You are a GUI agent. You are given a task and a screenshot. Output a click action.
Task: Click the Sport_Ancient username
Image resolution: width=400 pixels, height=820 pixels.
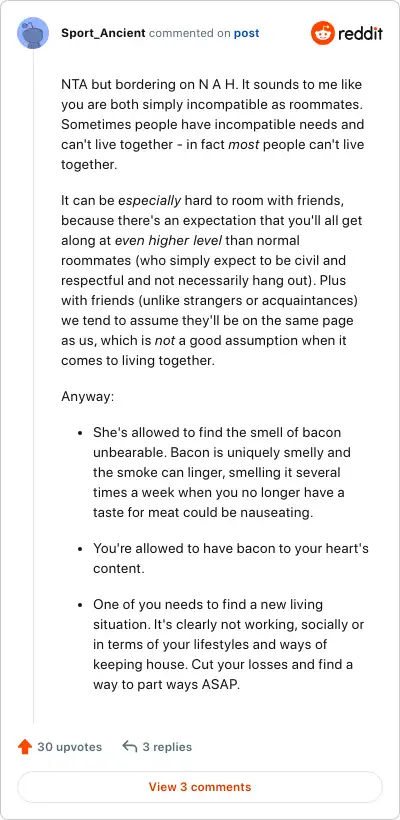tap(103, 33)
